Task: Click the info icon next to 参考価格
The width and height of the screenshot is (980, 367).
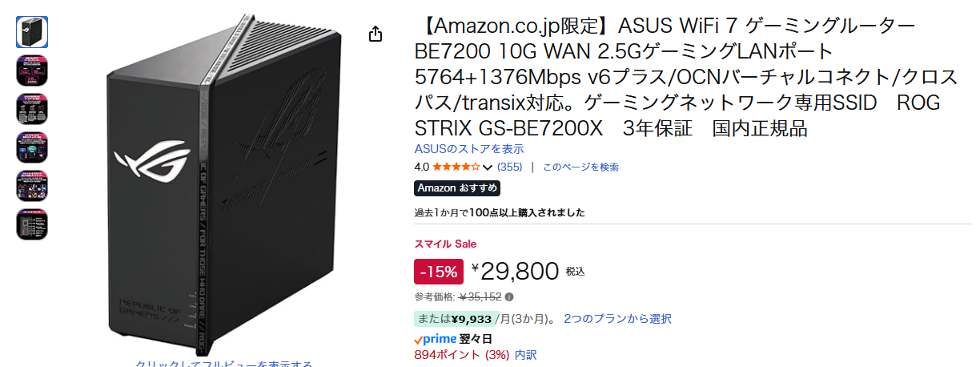Action: click(509, 297)
